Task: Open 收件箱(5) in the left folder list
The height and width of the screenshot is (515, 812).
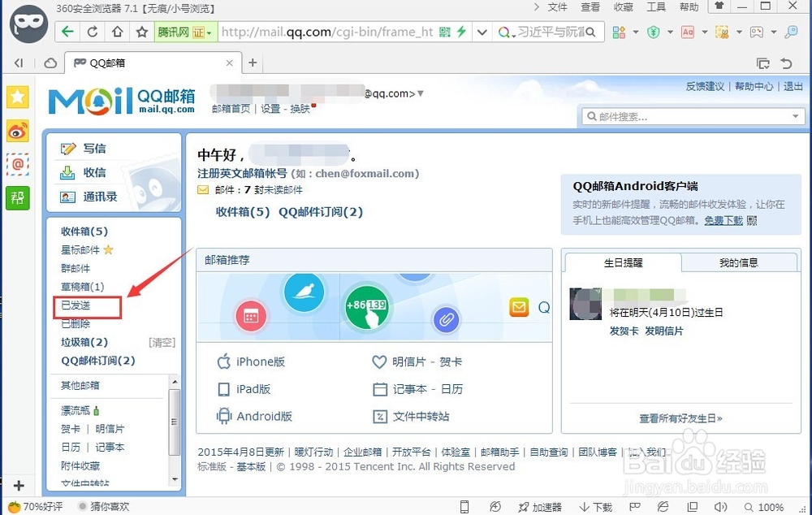Action: click(84, 231)
